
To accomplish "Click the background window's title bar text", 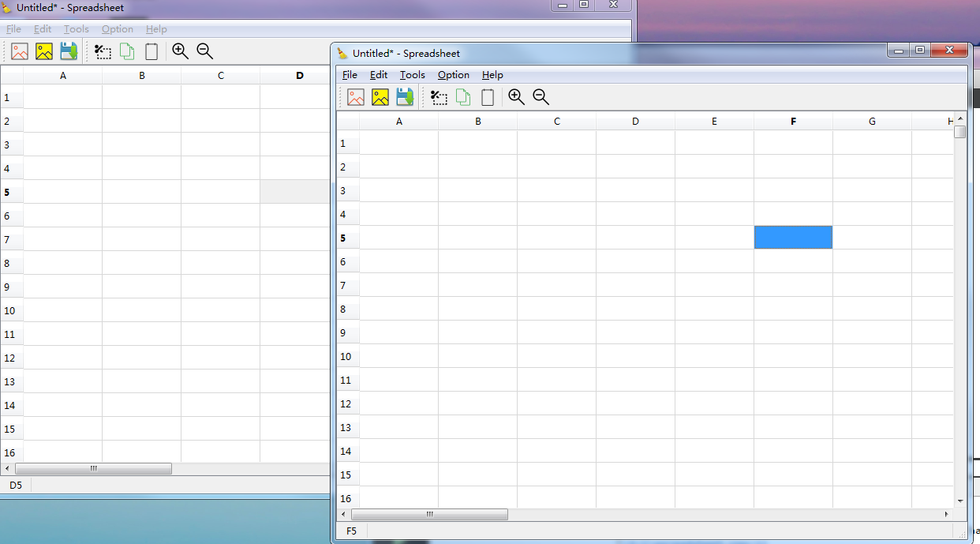I will click(x=70, y=8).
